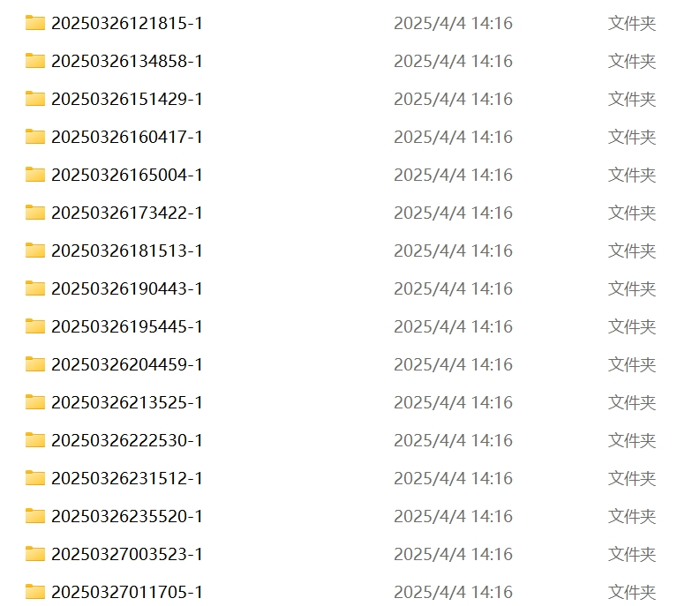Viewport: 700px width, 606px height.
Task: Select the folder icon for 20250326181513-1
Action: 35,251
